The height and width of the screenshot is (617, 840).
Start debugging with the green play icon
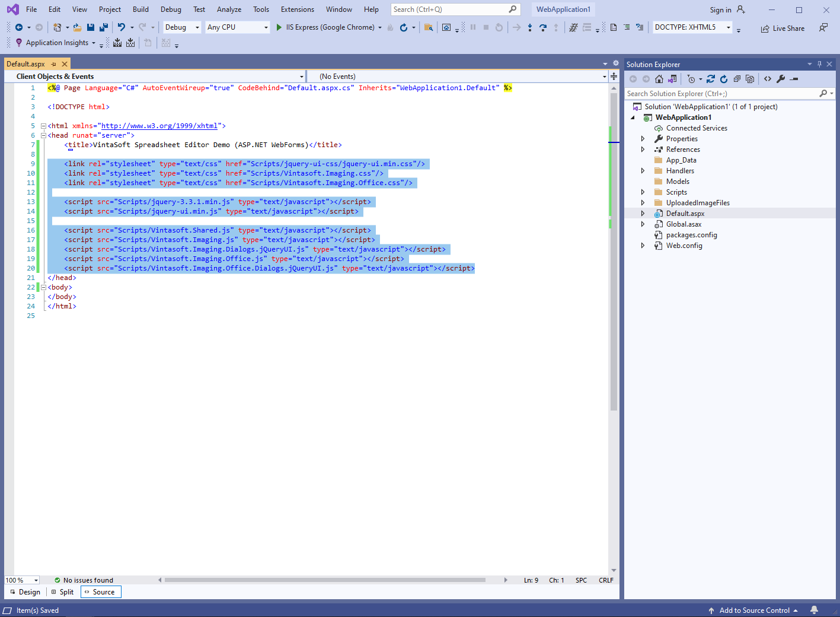pos(279,27)
